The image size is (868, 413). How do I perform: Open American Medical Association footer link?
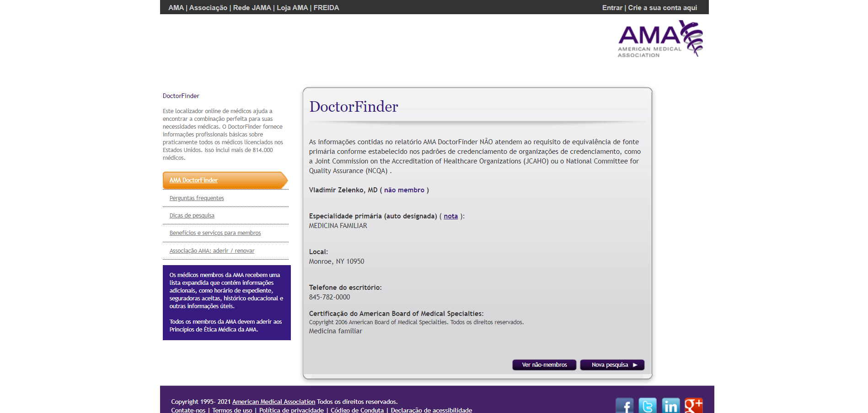274,402
